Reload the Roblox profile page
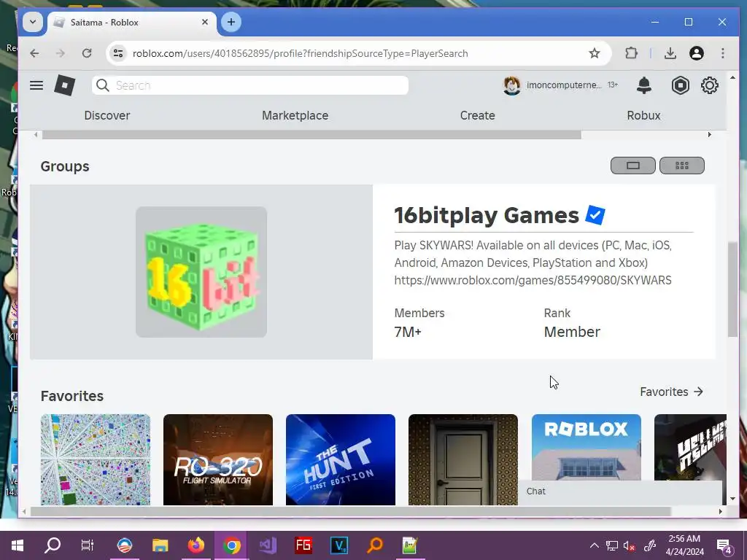This screenshot has width=747, height=560. [87, 53]
